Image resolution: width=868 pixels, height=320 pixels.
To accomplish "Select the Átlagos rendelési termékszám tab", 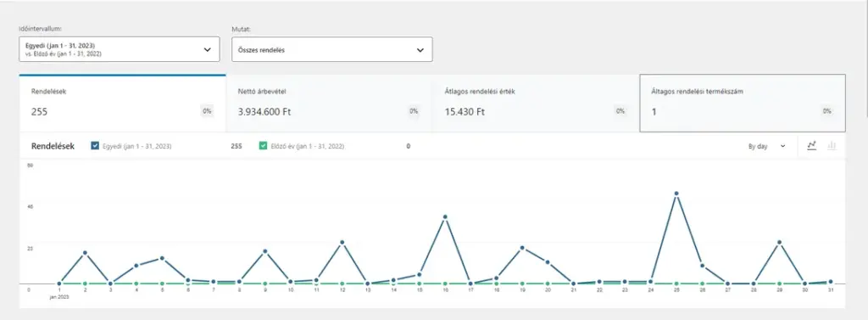I will point(743,104).
